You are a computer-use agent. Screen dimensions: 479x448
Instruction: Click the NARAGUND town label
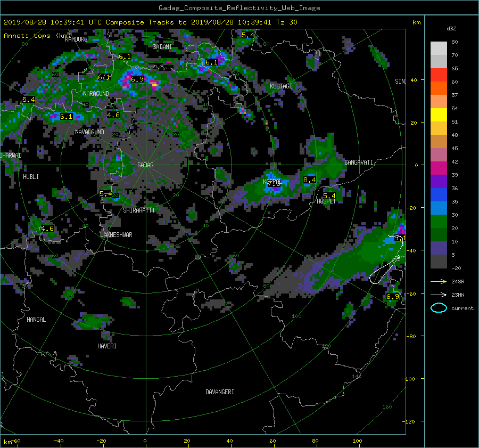click(x=96, y=94)
